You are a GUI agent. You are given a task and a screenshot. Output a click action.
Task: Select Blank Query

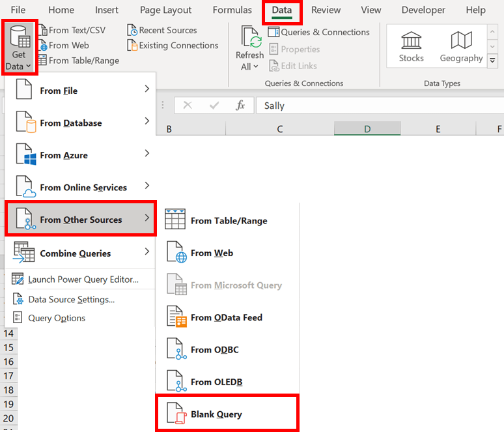227,413
